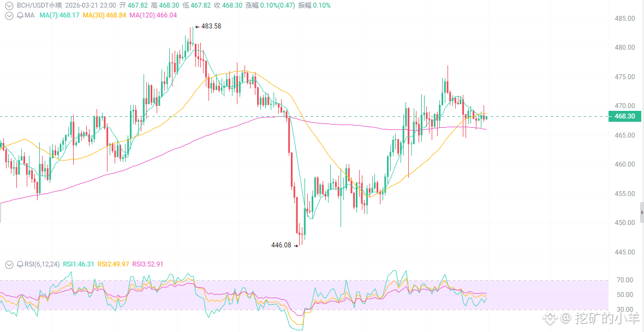Viewport: 644px width, 332px height.
Task: Click the Binance logo in the watermark
Action: pyautogui.click(x=551, y=317)
